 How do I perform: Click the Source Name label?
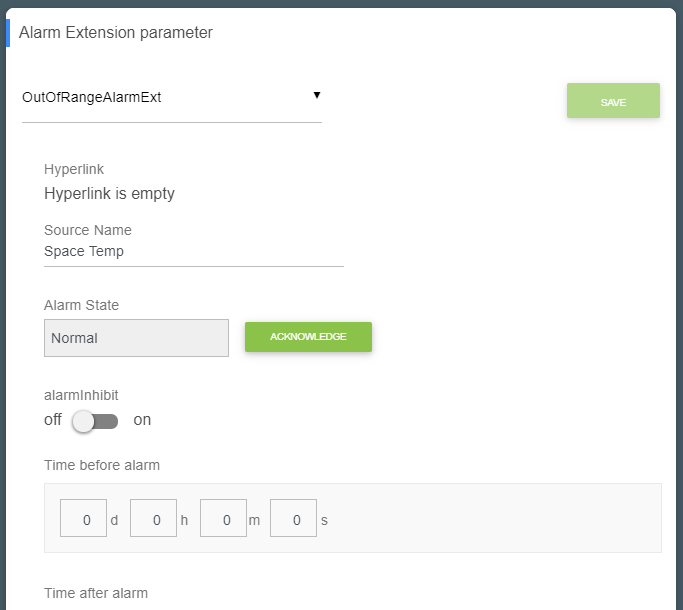(88, 230)
